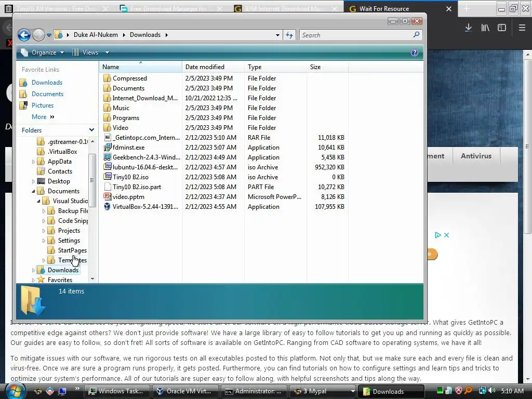Open browser downloads arrow icon

click(x=468, y=28)
